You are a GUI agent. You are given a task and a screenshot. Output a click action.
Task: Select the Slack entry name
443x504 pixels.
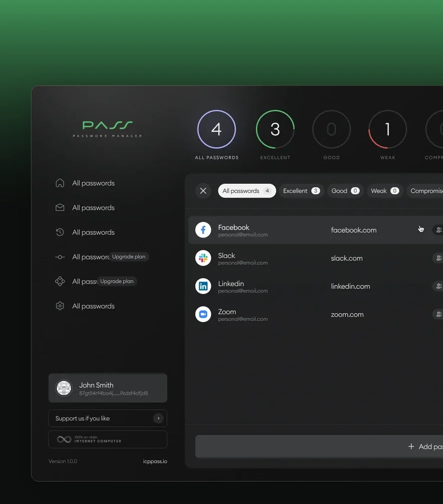226,255
